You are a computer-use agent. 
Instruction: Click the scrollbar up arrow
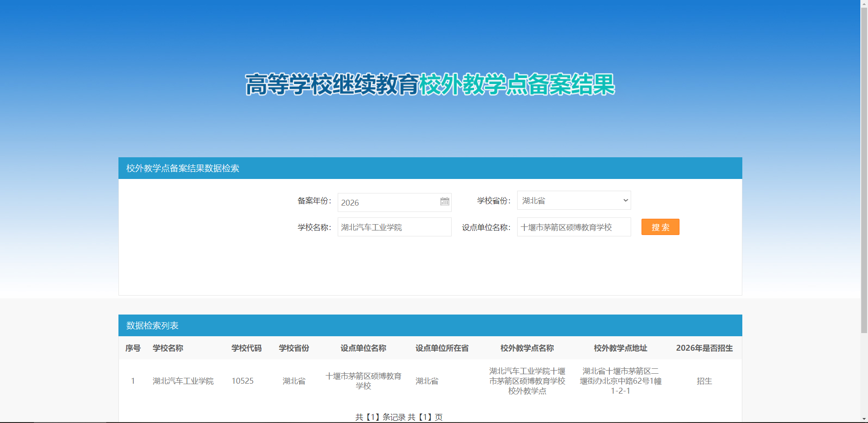[864, 4]
